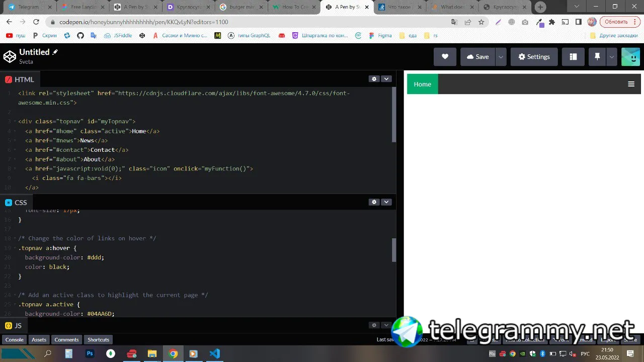The height and width of the screenshot is (362, 644).
Task: Click the Home link in preview navbar
Action: 423,84
